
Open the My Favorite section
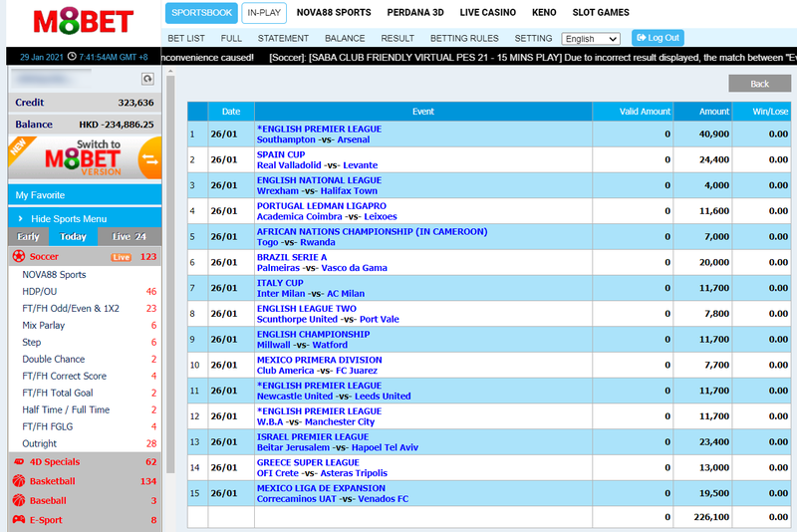click(85, 195)
